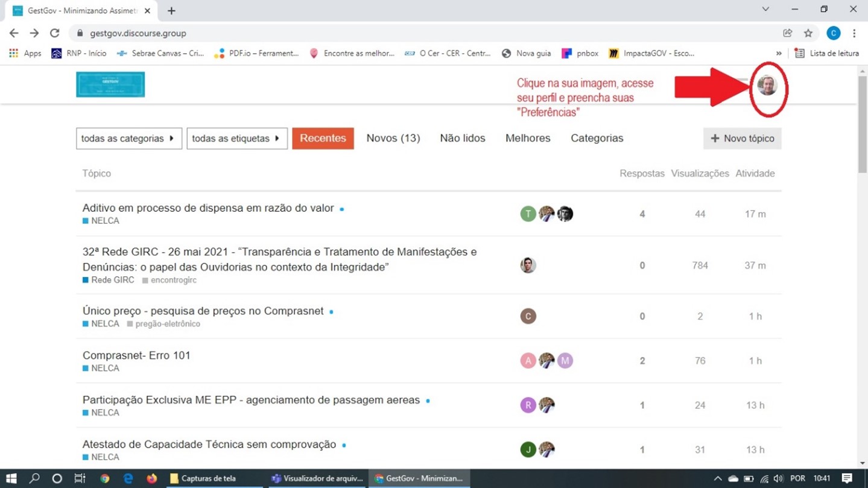Click the green T avatar on the first topic
This screenshot has width=868, height=488.
click(x=528, y=214)
